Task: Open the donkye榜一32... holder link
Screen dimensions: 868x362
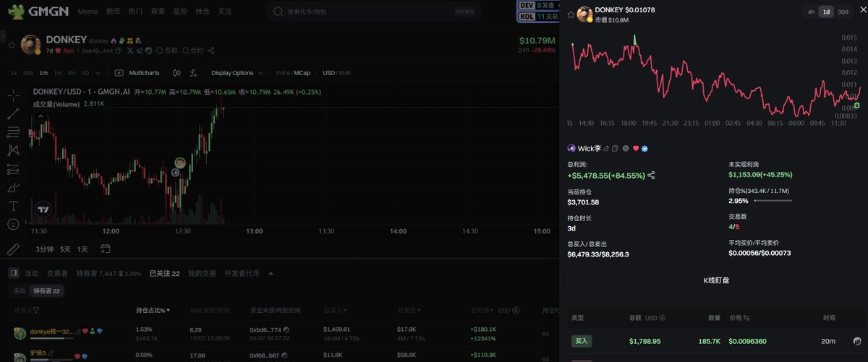Action: click(51, 332)
